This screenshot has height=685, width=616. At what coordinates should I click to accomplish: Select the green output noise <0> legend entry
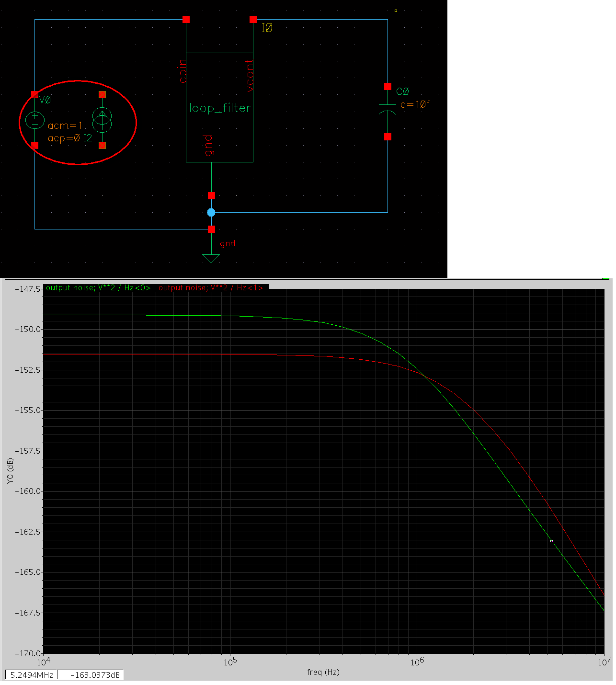point(98,288)
